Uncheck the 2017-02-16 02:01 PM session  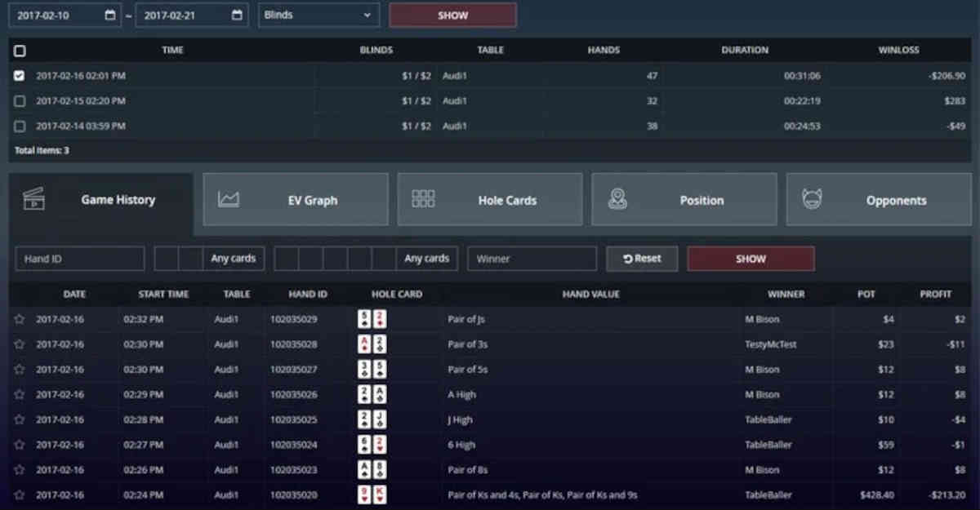20,76
